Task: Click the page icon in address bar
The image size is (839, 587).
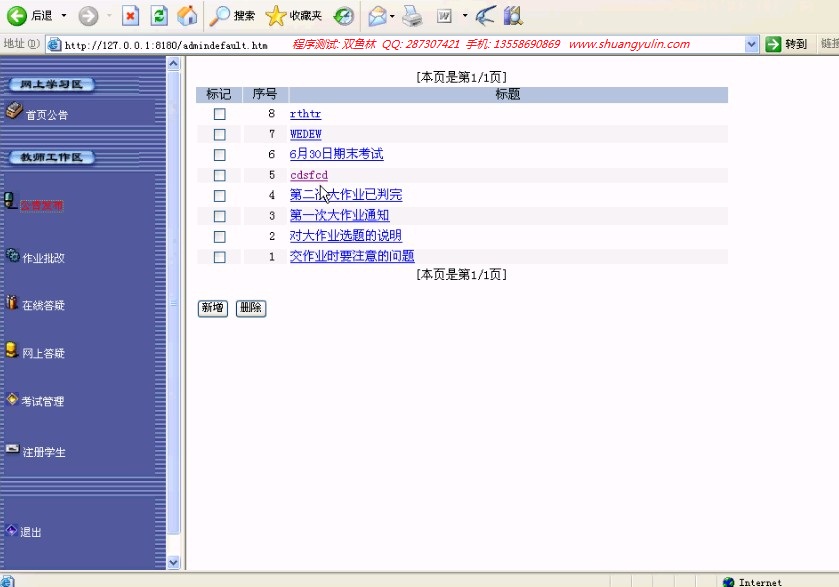Action: click(54, 44)
